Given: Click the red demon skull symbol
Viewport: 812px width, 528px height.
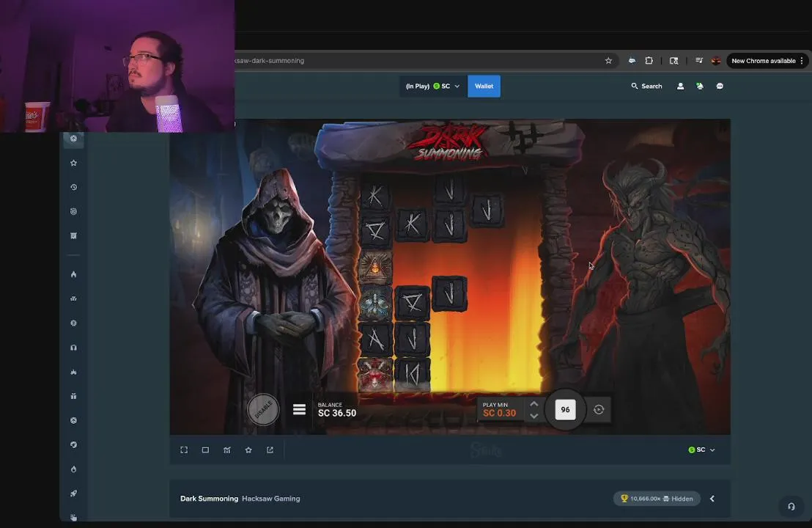Looking at the screenshot, I should [375, 374].
